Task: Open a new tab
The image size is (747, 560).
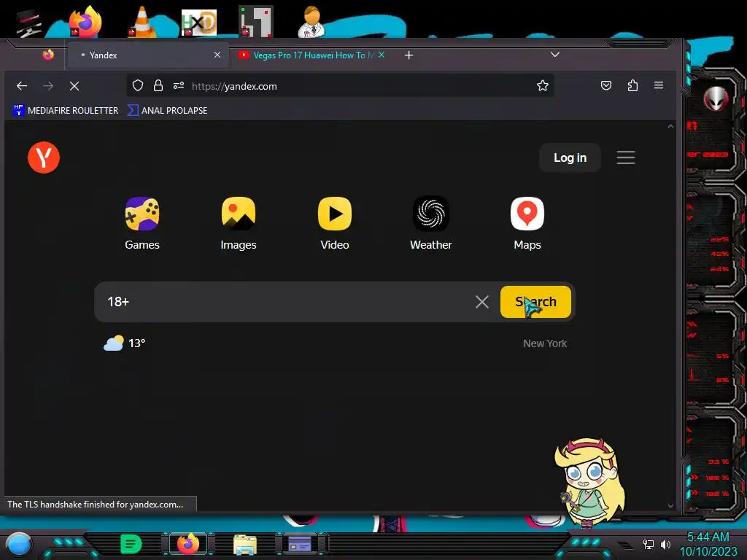Action: 409,55
